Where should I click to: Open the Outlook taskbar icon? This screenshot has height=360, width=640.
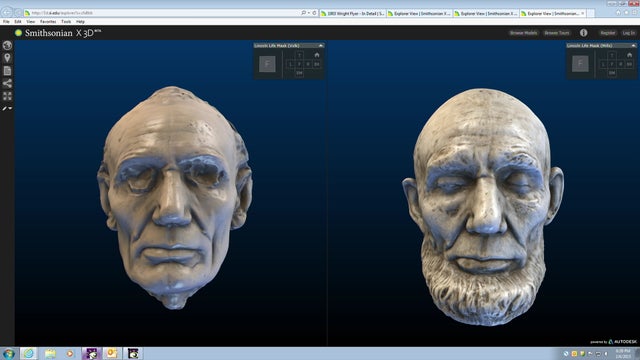111,353
